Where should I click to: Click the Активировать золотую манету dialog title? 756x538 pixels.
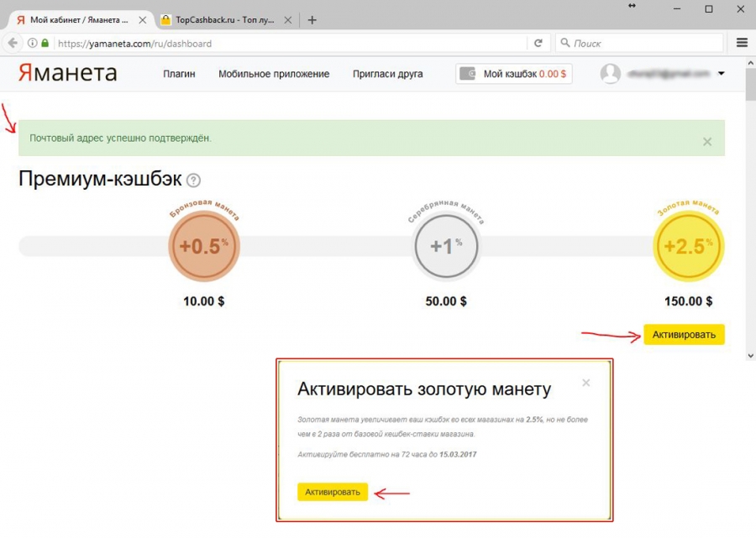click(424, 389)
